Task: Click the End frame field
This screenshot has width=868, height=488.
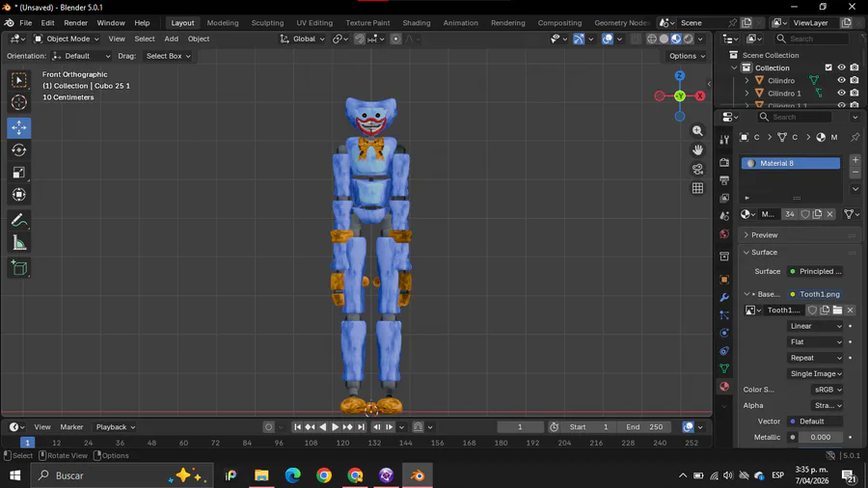Action: [645, 427]
